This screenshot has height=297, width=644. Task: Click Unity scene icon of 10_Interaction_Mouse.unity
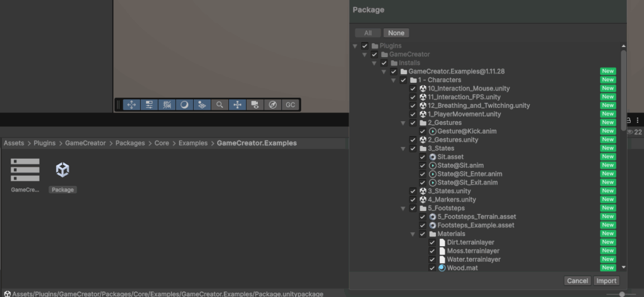pos(423,88)
